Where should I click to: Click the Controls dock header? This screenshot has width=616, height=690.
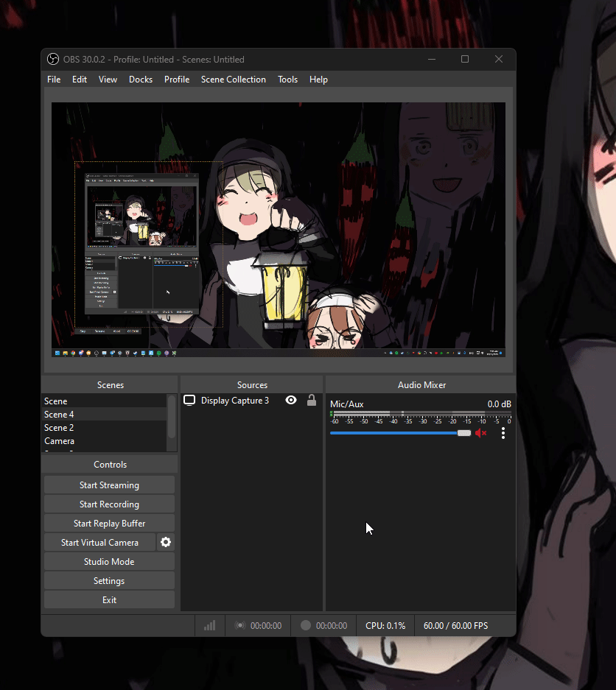(110, 464)
